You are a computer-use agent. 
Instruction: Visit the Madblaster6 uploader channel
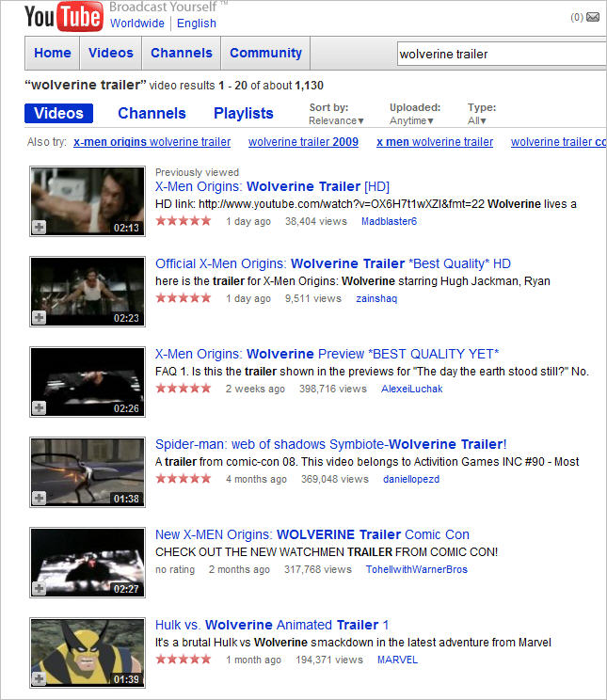click(389, 221)
